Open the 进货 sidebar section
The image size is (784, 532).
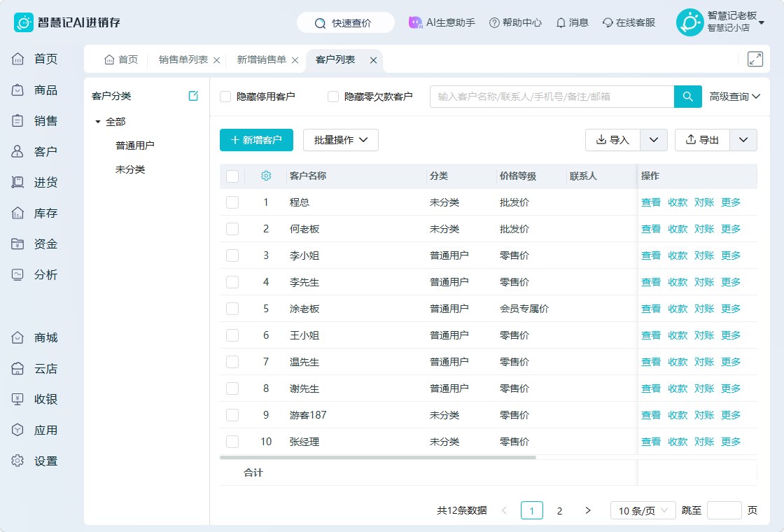[34, 183]
